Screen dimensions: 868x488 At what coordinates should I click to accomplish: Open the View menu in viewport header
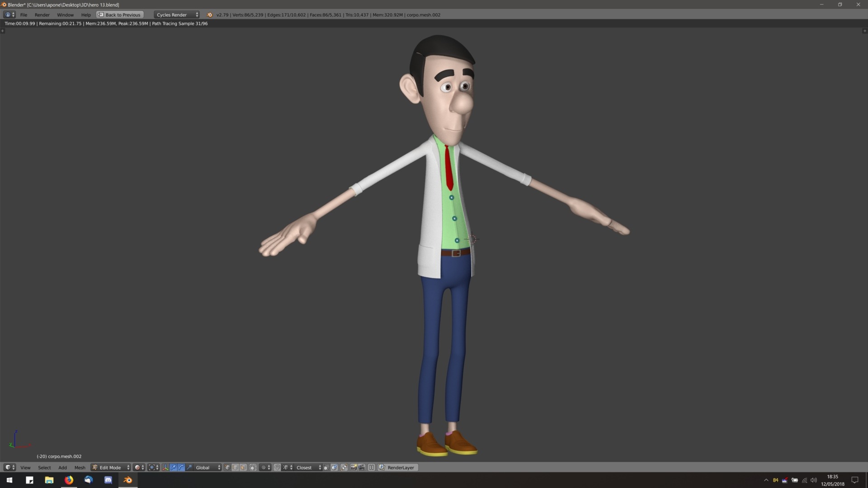25,468
